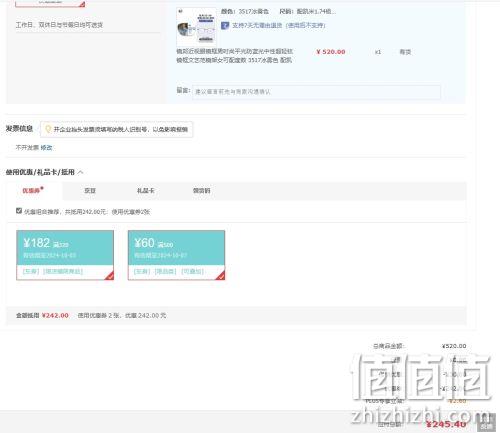This screenshot has width=500, height=433.
Task: Click the blue 7-day return badge icon
Action: pos(225,25)
